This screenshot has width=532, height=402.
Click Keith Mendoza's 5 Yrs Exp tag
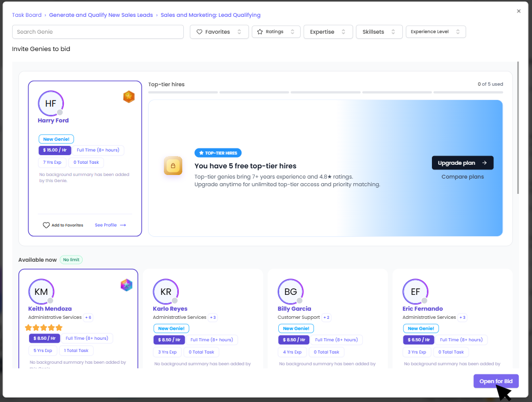point(43,350)
